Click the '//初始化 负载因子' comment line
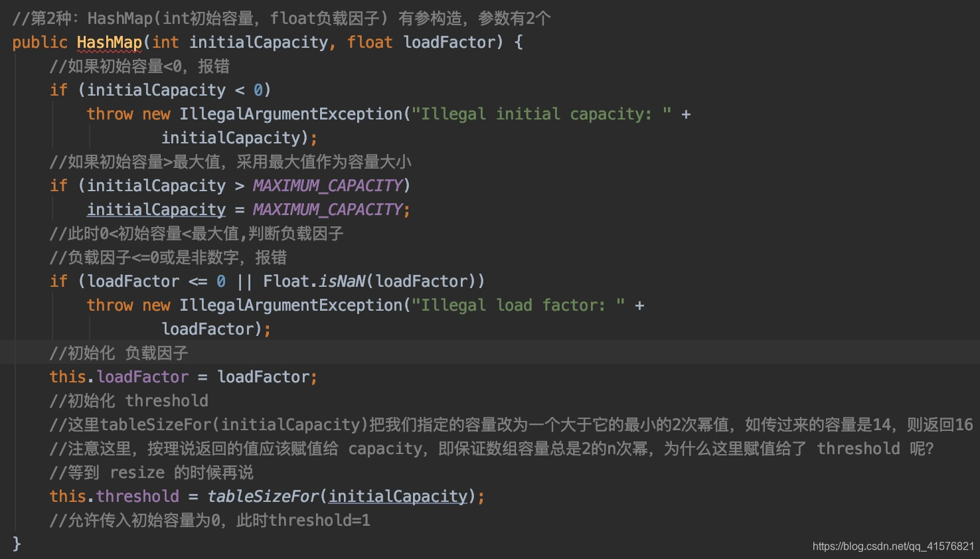The width and height of the screenshot is (980, 559). tap(119, 353)
